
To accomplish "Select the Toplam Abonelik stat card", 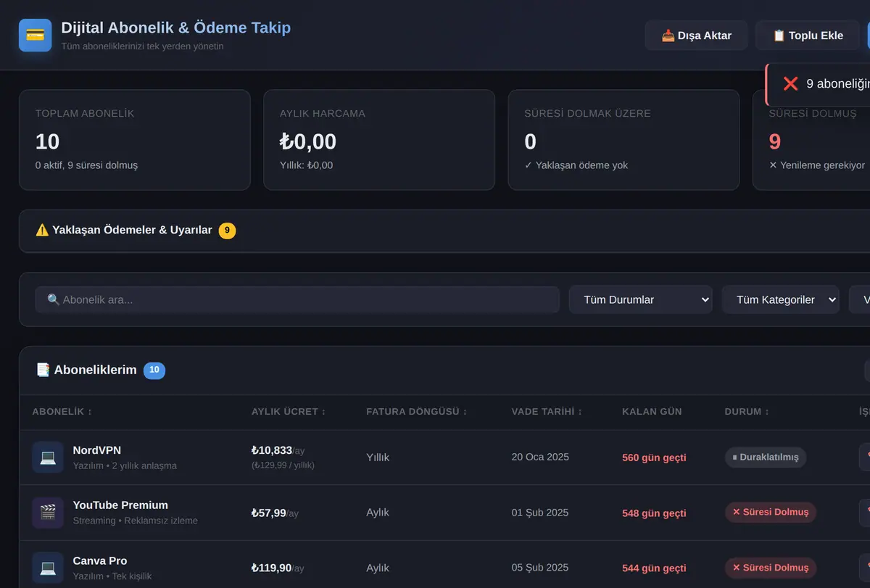I will 135,140.
